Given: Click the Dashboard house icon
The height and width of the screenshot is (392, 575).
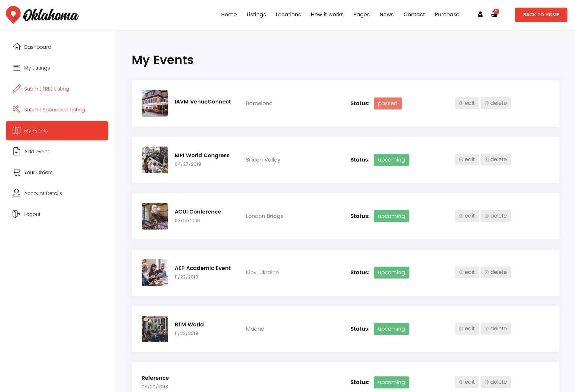Looking at the screenshot, I should [16, 47].
